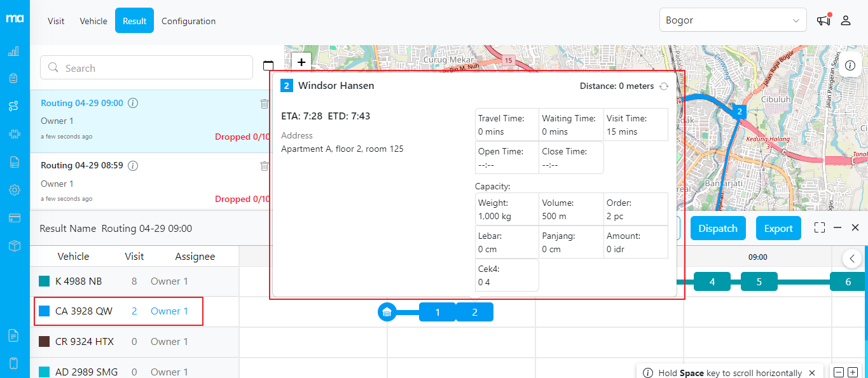Viewport: 868px width, 378px height.
Task: Switch to the Configuration tab
Action: 188,20
